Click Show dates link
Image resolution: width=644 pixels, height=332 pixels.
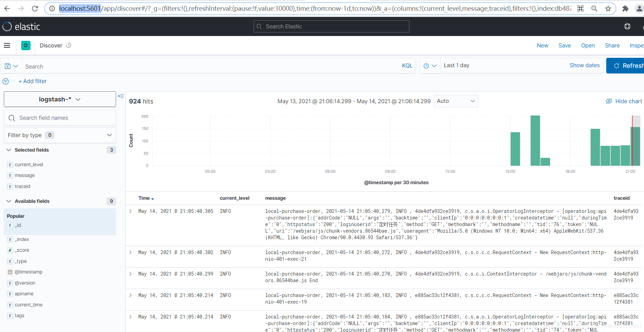tap(585, 65)
